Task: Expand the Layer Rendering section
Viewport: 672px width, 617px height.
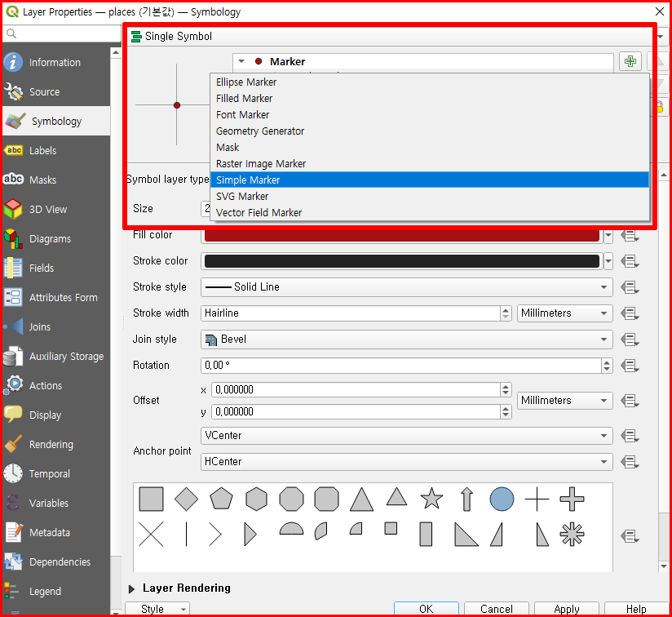Action: point(131,588)
